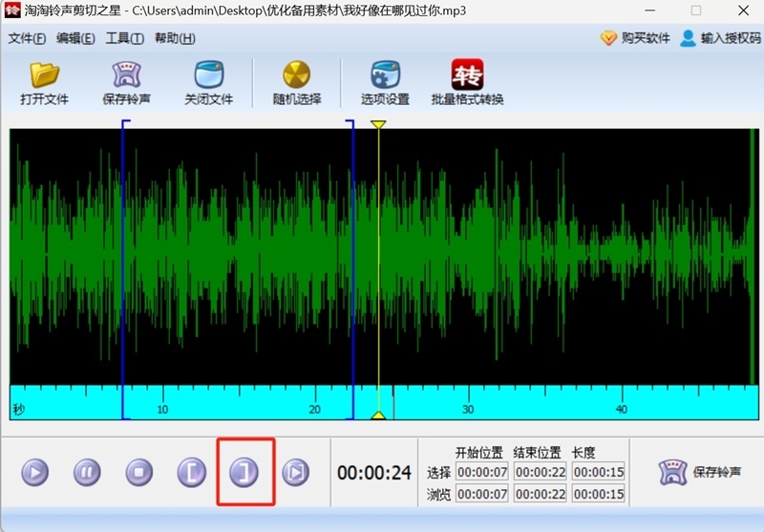Click the blue start bracket marker on waveform

[124, 269]
